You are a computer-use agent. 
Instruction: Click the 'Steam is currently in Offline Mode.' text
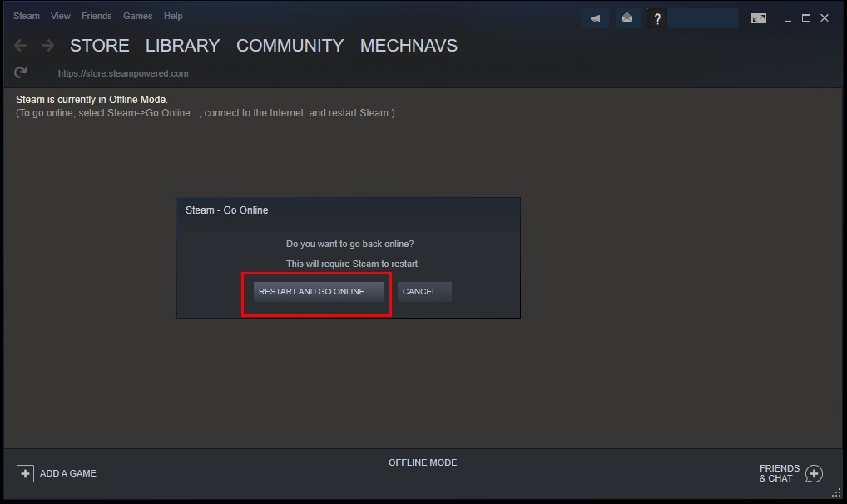point(92,100)
